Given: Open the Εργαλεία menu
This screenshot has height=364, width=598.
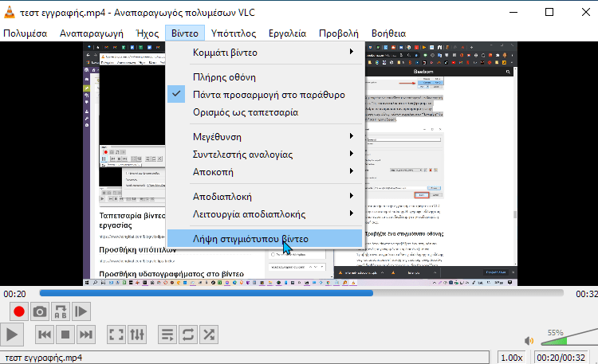Looking at the screenshot, I should click(x=287, y=33).
